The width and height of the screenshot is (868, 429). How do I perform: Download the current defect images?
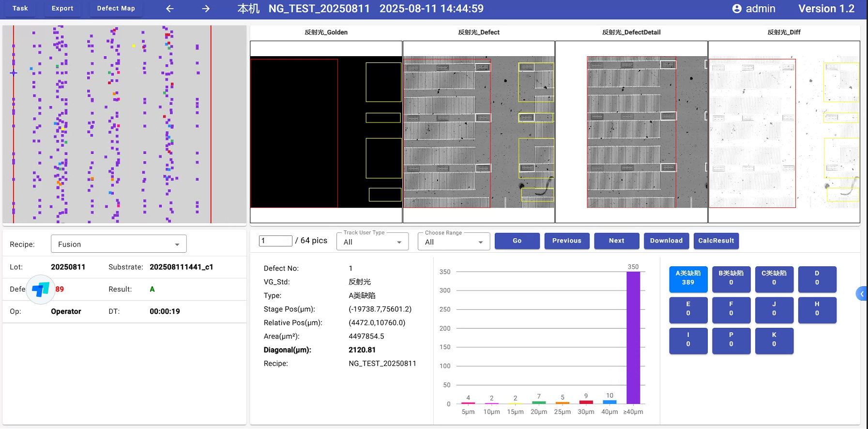point(666,241)
